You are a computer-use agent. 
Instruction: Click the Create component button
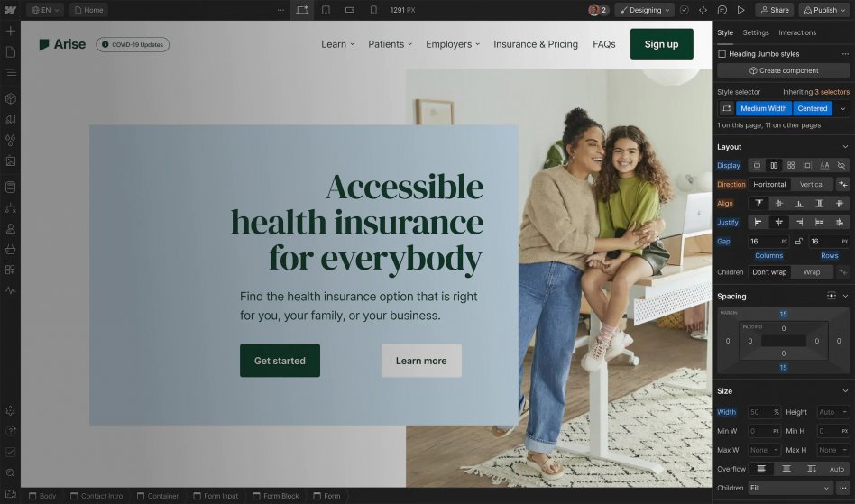pyautogui.click(x=783, y=70)
